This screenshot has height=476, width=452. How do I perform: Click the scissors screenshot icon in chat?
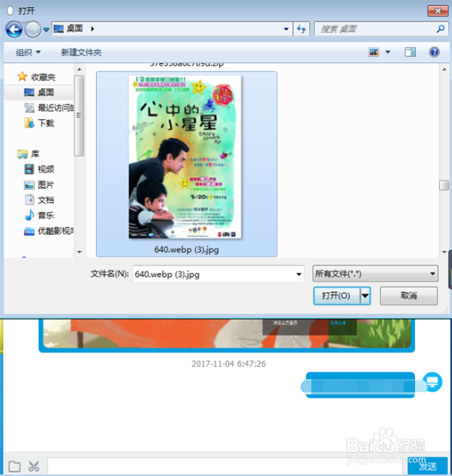[34, 466]
